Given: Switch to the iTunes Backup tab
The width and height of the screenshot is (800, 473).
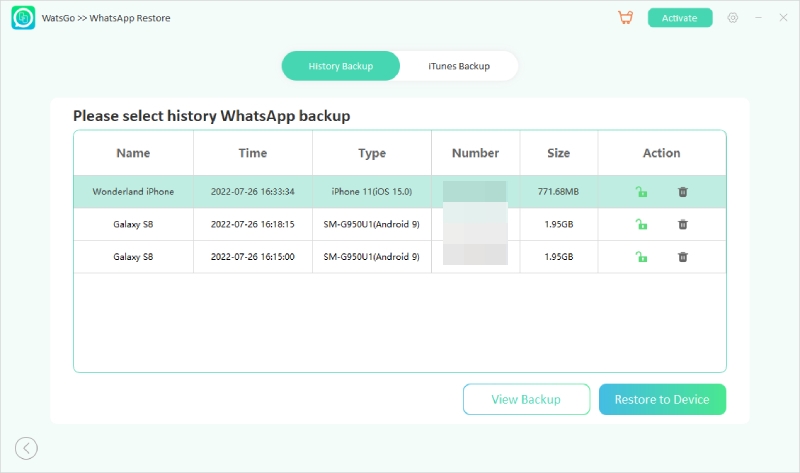Looking at the screenshot, I should pyautogui.click(x=459, y=66).
